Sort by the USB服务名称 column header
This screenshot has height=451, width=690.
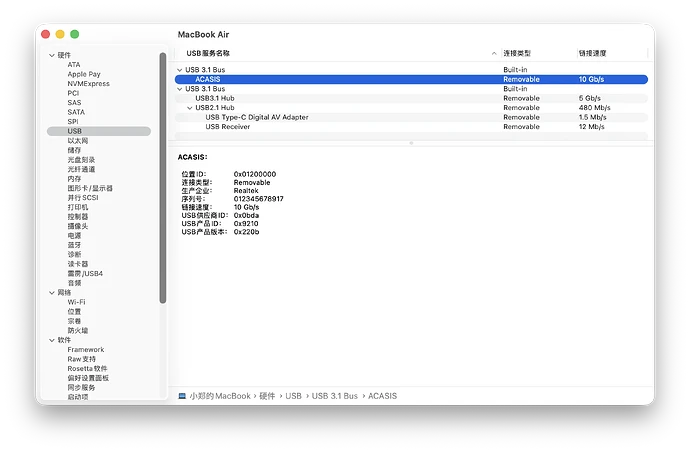pos(208,53)
